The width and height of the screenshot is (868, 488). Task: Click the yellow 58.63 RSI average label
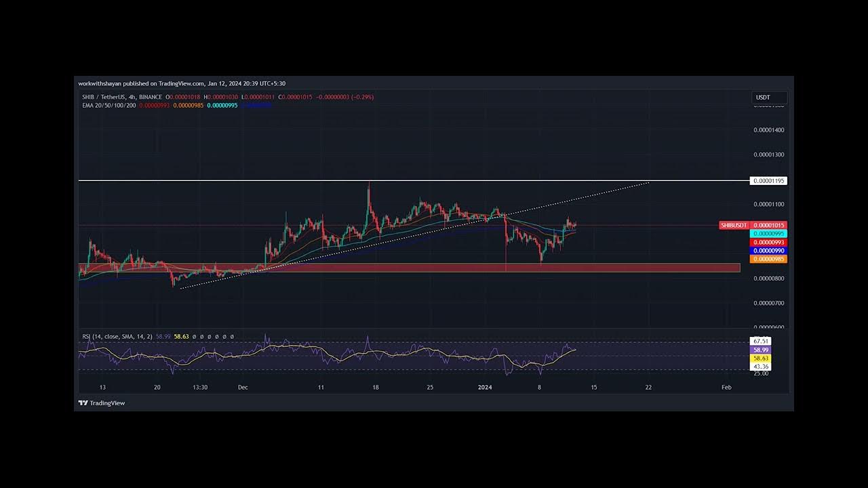click(x=760, y=358)
